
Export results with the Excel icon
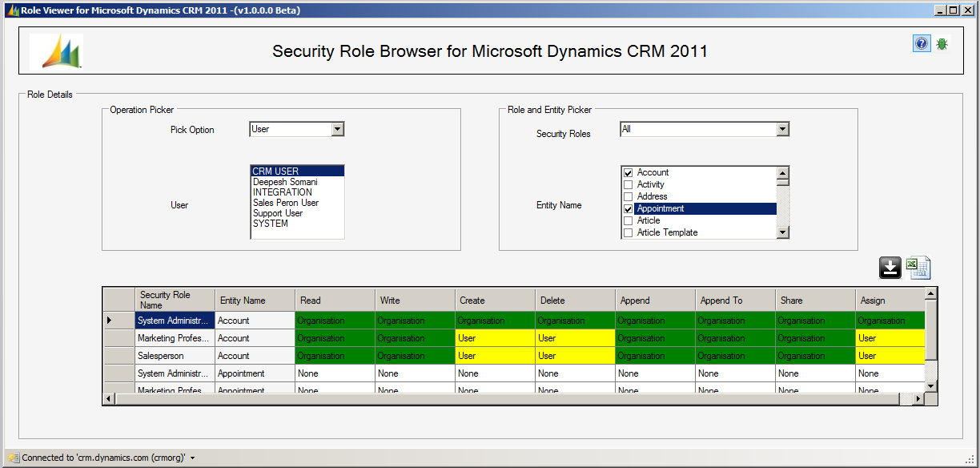(918, 268)
